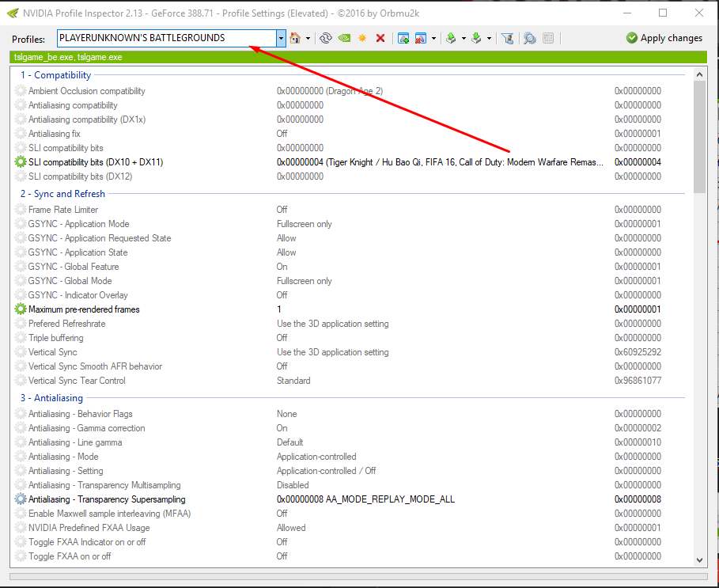Click inside the PLAYERUNKNOWN'S BATTLEGROUNDS profile field
This screenshot has width=719, height=588.
click(x=167, y=38)
